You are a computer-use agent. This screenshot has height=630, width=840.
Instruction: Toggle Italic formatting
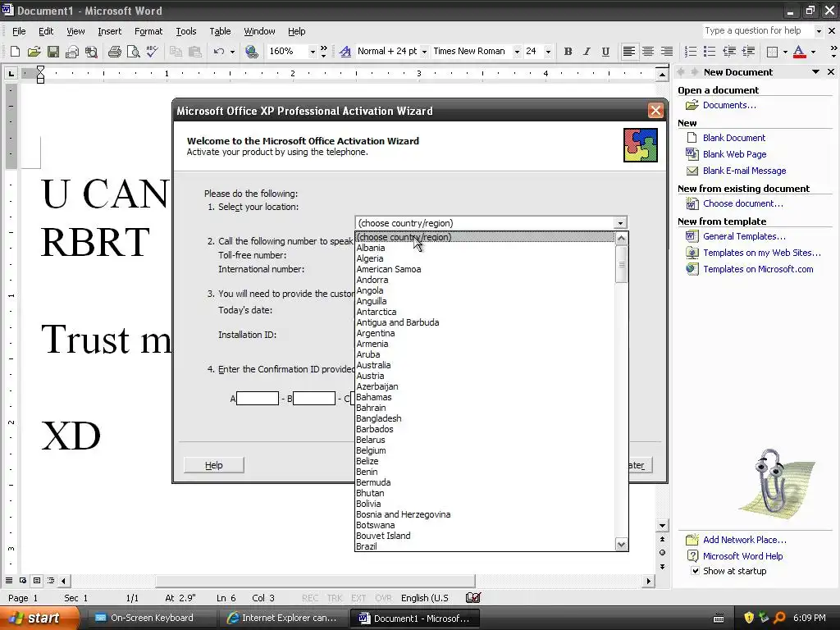pos(587,52)
